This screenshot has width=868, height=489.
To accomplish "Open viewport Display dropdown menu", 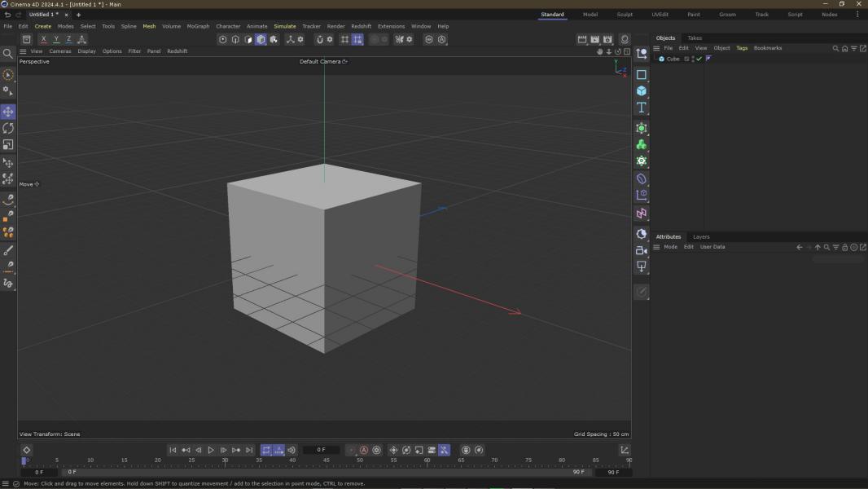I will coord(86,51).
